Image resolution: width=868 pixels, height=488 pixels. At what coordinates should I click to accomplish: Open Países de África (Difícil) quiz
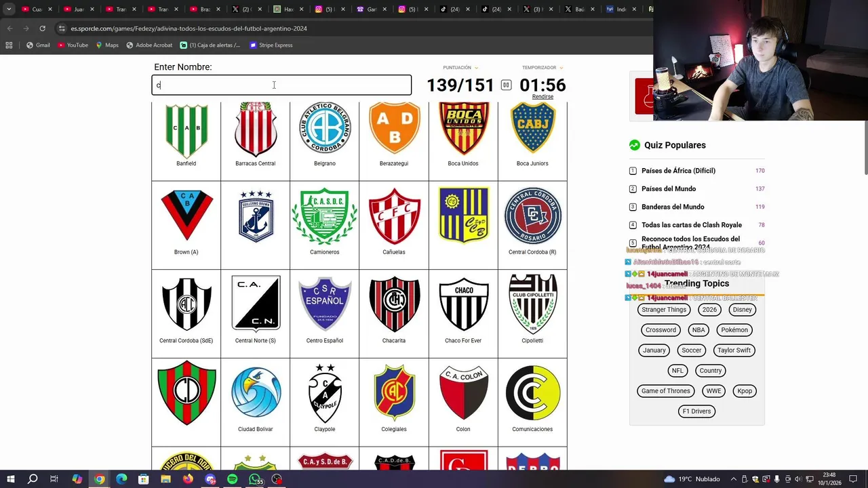click(678, 171)
